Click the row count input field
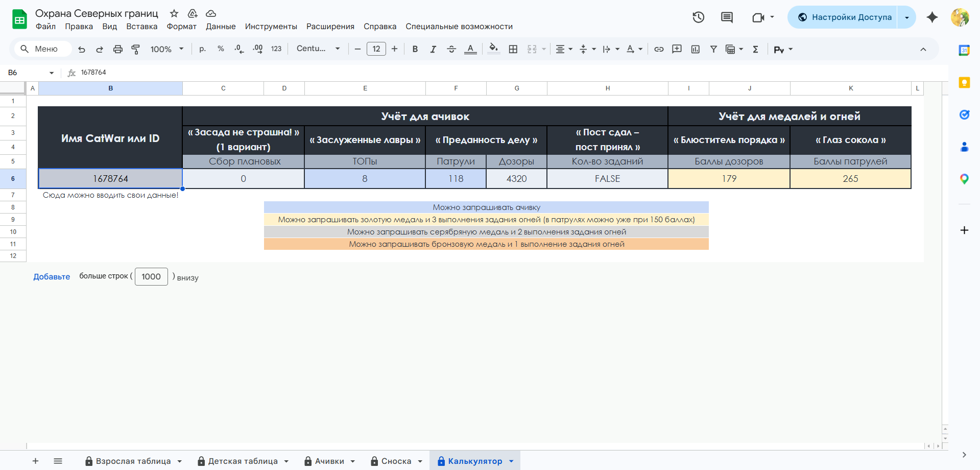The width and height of the screenshot is (980, 470). 151,277
